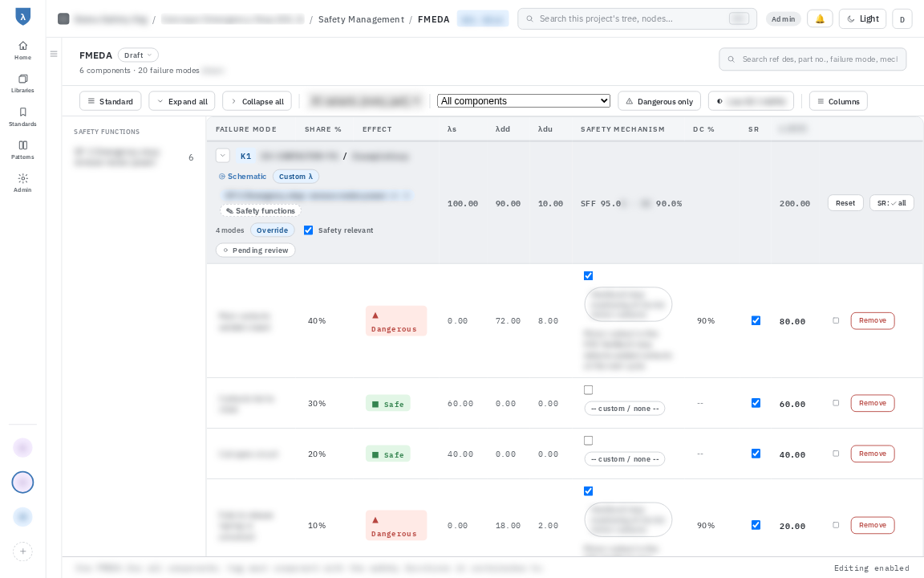
Task: Click the Dangerous only filter
Action: click(x=659, y=101)
